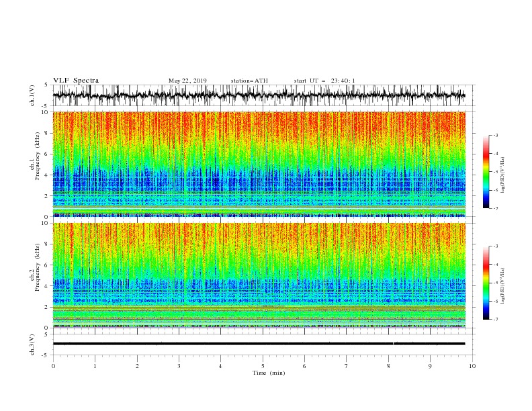532x411 pixels.
Task: Click the 'ch.1(V)' waveform axis label
Action: pos(32,95)
